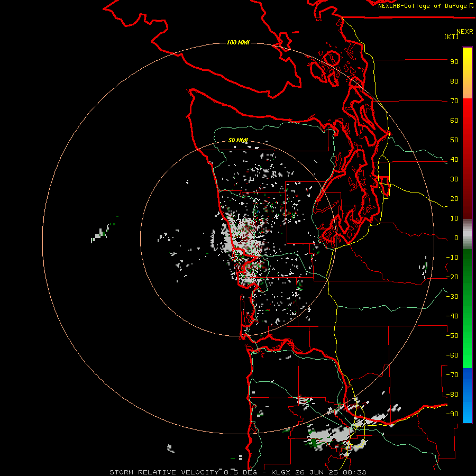
Task: Click the NEXLAB-College of DuPage credit text
Action: coord(422,6)
